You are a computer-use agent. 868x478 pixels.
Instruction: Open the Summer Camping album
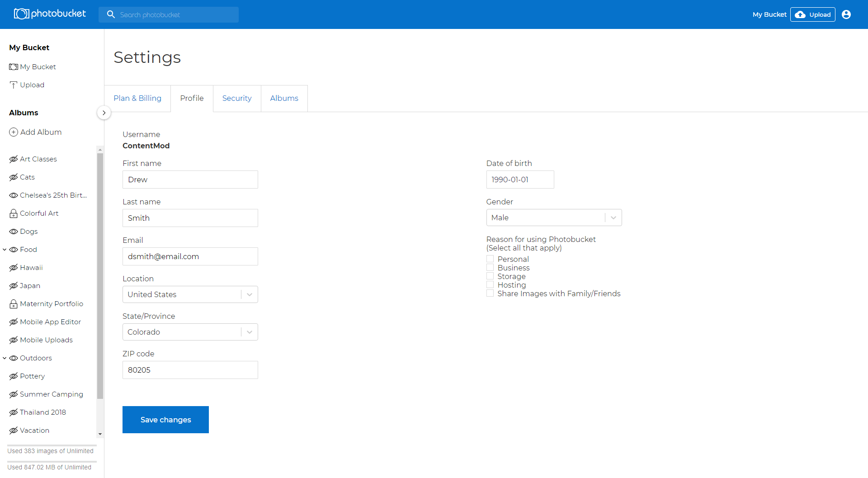(x=52, y=394)
